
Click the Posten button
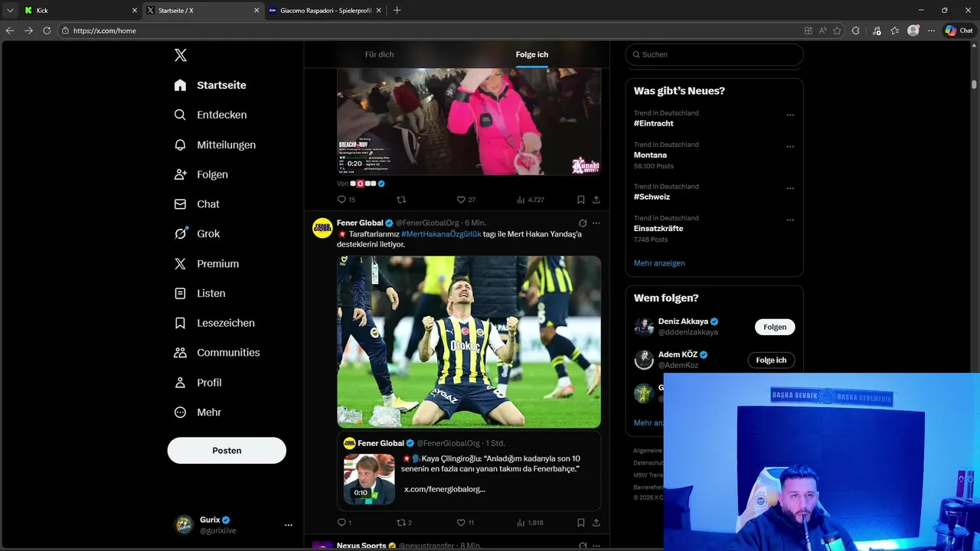tap(227, 451)
